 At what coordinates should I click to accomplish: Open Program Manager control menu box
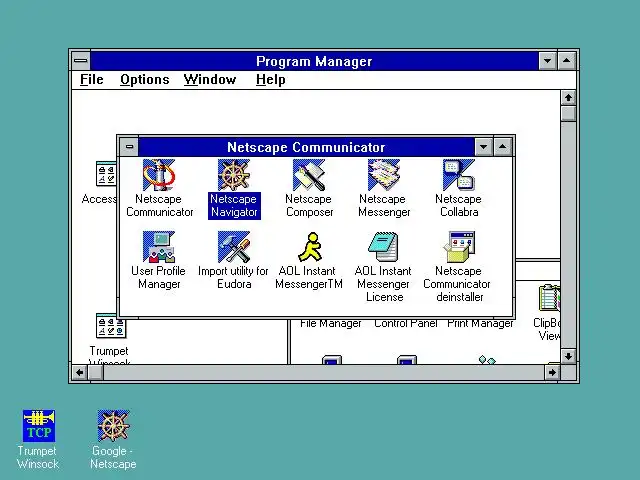pos(81,61)
